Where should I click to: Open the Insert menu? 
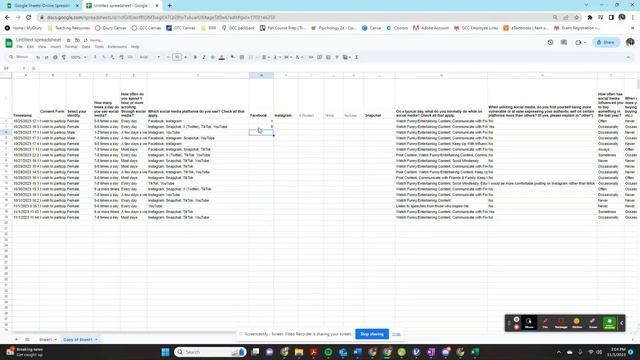click(56, 47)
